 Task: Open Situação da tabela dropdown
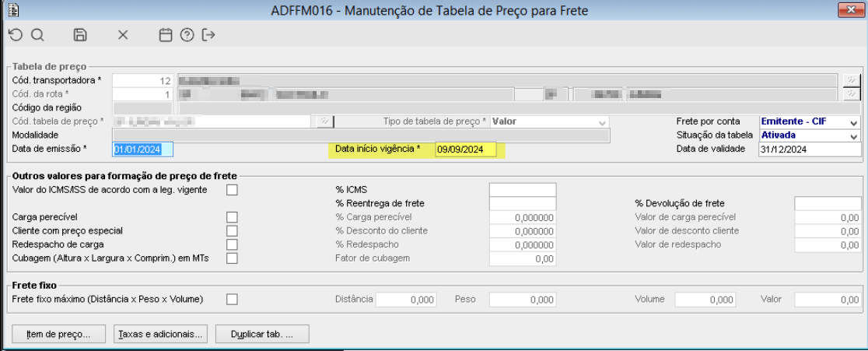tap(853, 135)
